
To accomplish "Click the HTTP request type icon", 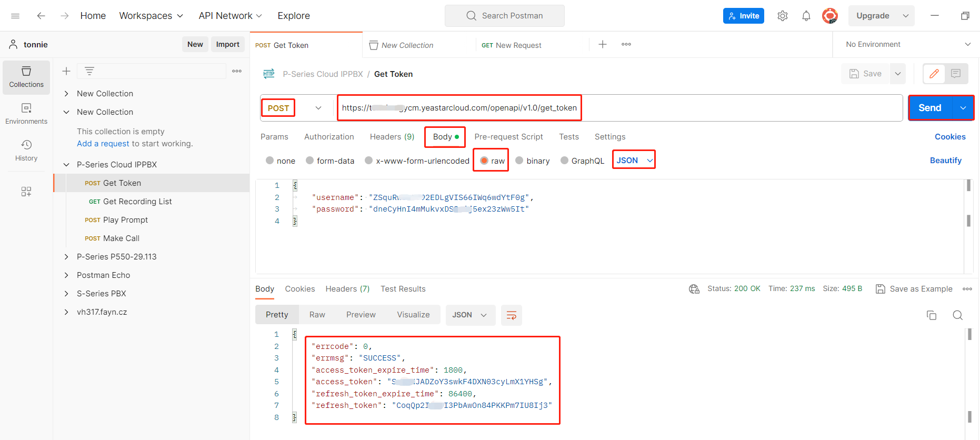I will [x=269, y=74].
